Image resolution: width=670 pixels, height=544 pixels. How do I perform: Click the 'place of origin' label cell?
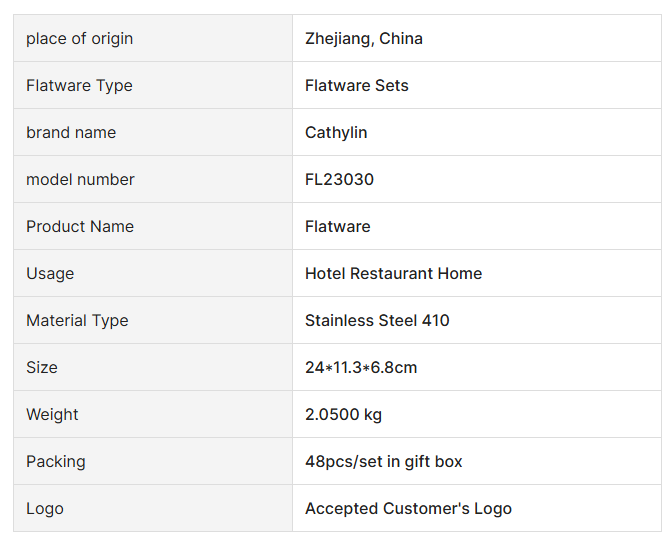coord(79,39)
